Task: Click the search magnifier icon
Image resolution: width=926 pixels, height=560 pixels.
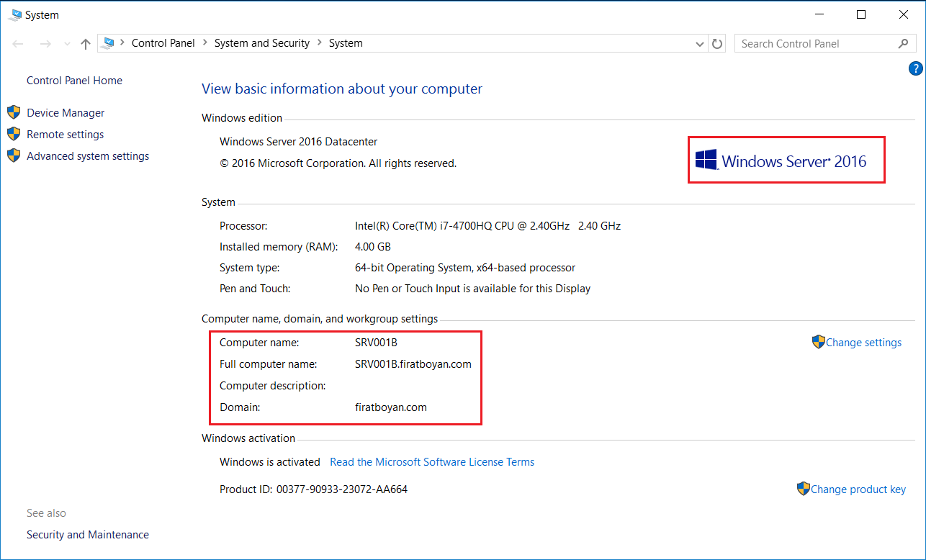Action: point(903,44)
